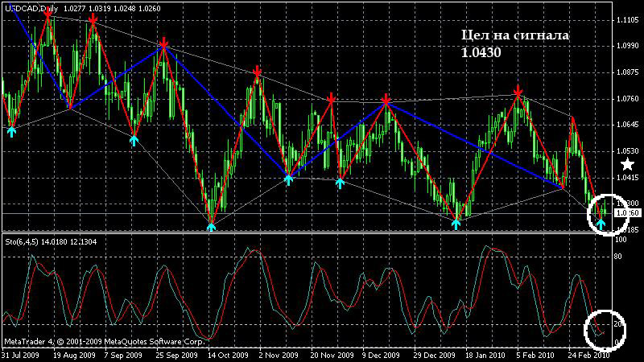Click the stochastic 100 level label
644x362 pixels.
pos(619,239)
